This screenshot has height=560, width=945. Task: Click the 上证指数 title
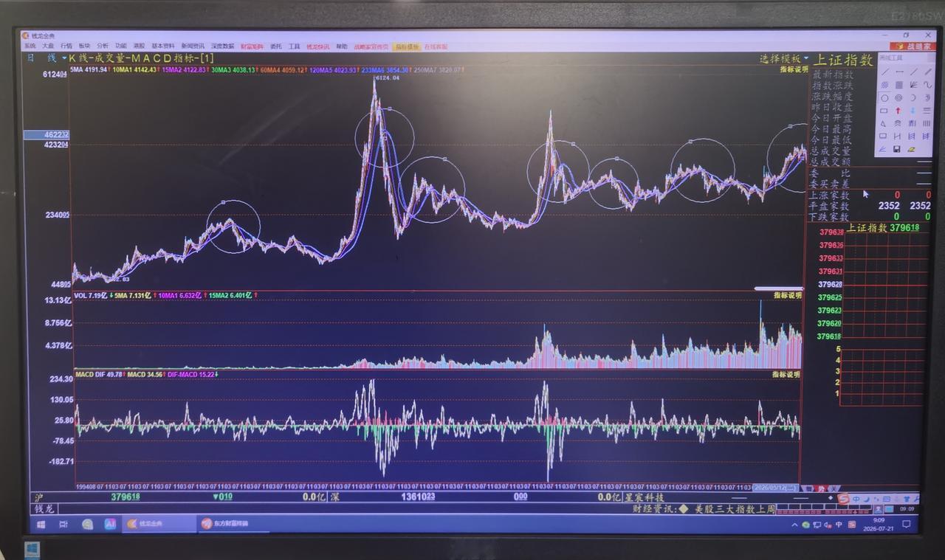click(843, 60)
